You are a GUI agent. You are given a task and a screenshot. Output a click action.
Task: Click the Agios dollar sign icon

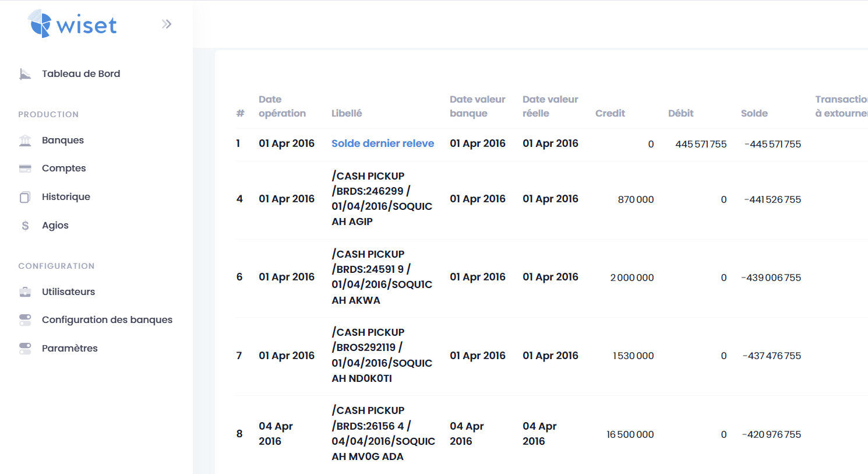[x=25, y=226]
